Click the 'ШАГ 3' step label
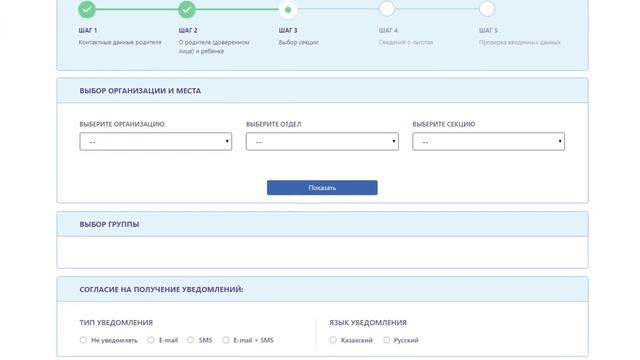640x360 pixels. [288, 30]
